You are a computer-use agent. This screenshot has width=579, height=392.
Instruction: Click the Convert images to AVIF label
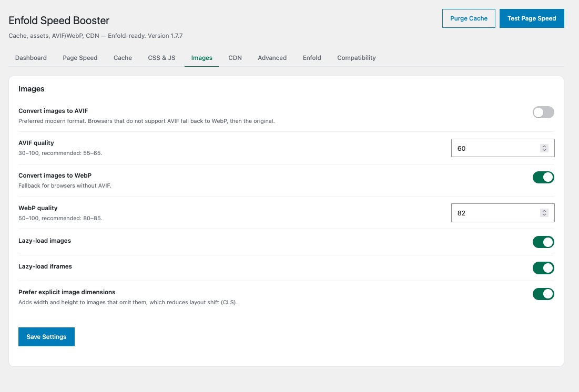tap(53, 111)
